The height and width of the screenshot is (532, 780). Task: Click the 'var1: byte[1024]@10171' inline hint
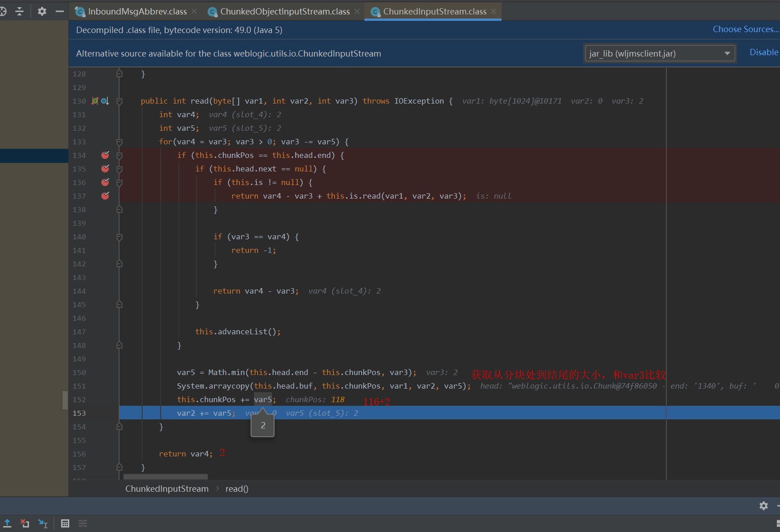point(512,101)
